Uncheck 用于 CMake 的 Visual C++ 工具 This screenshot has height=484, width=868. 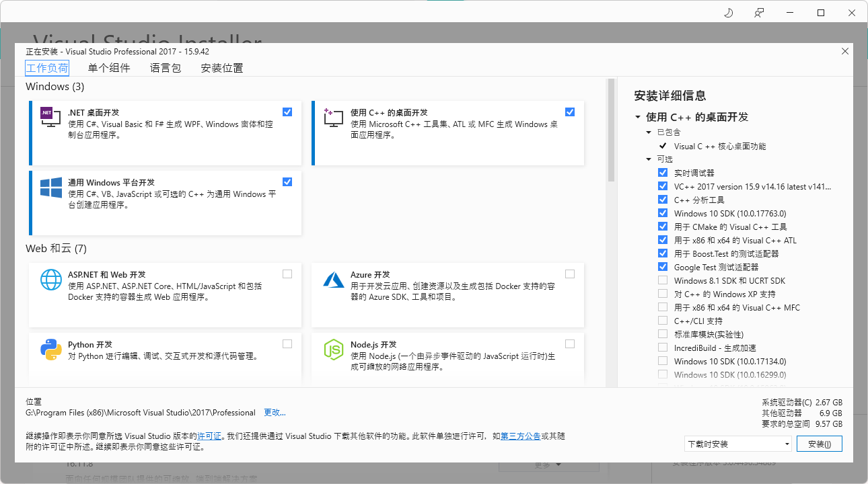[x=663, y=227]
